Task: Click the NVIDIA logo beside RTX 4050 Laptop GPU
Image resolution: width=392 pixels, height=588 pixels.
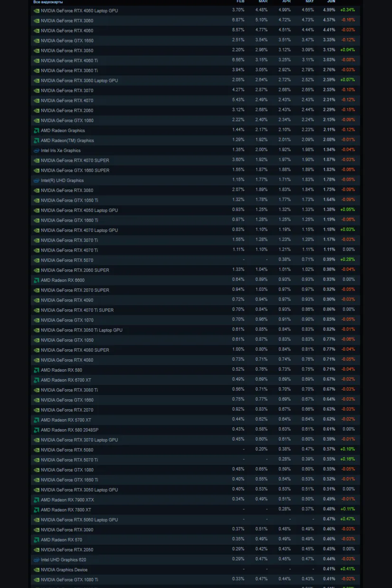Action: [37, 210]
